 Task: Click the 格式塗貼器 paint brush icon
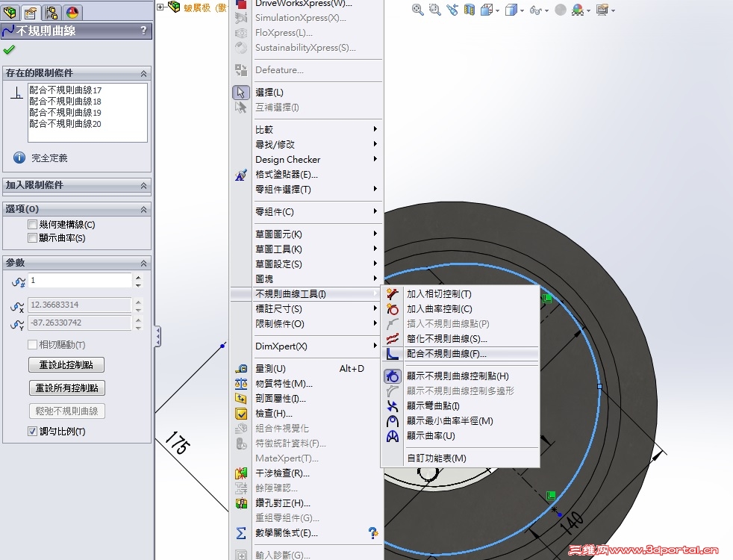[241, 175]
